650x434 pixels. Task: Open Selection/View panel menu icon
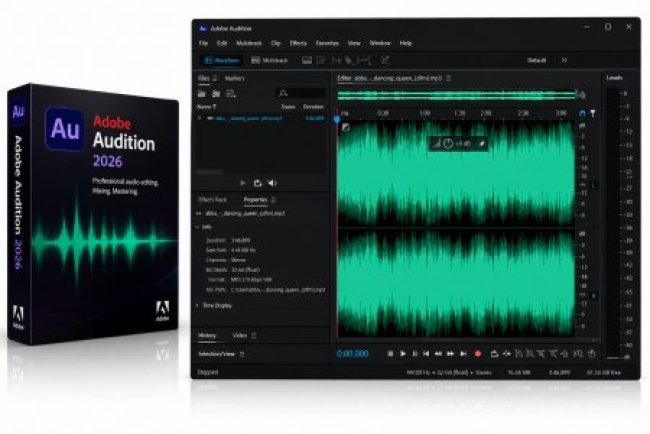pos(242,354)
